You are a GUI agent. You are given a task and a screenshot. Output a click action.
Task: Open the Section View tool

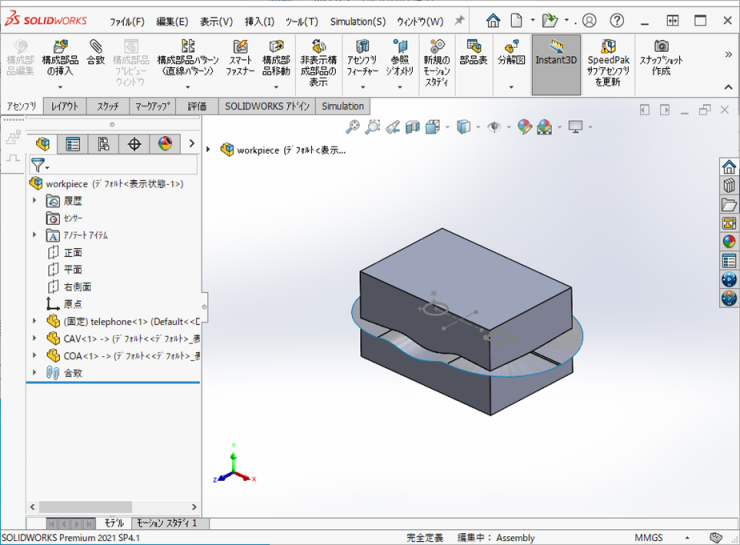coord(413,127)
